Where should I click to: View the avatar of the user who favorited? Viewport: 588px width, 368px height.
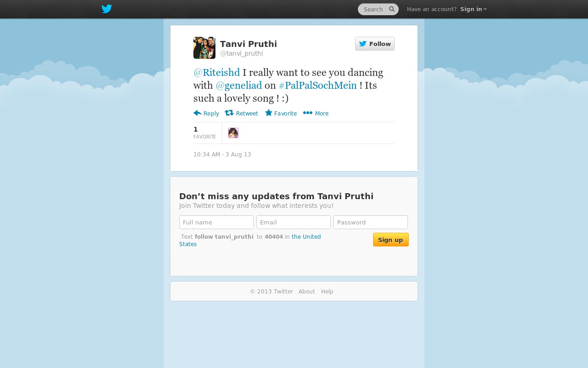[233, 133]
